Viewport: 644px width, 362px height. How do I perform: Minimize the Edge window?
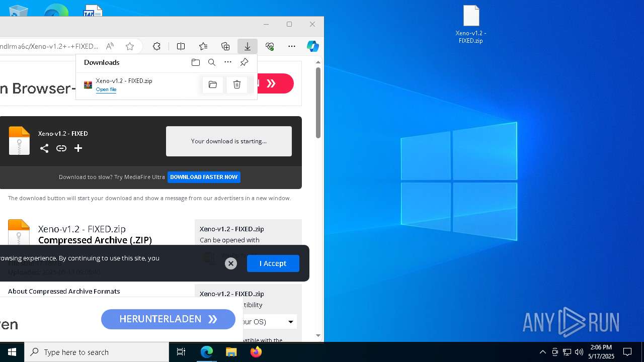click(x=266, y=24)
